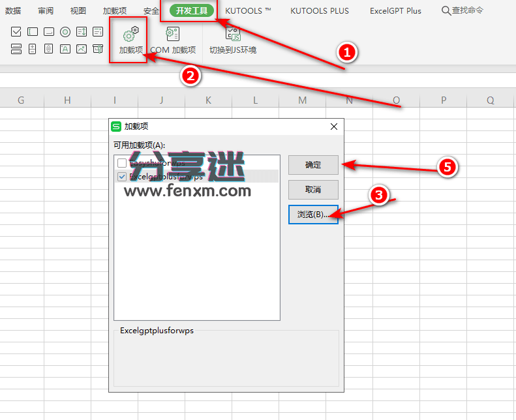Select the command button control icon
Viewport: 516px width, 420px height.
click(x=49, y=31)
